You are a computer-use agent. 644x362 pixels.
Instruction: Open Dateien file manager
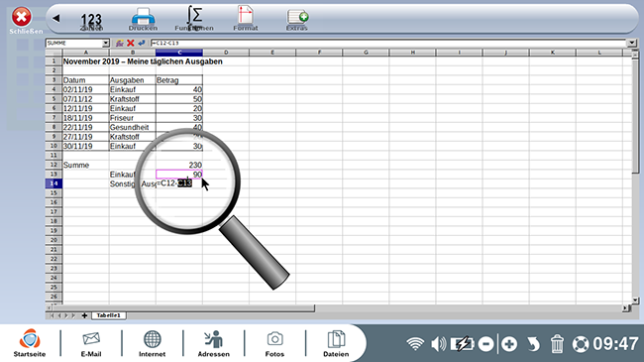click(336, 344)
